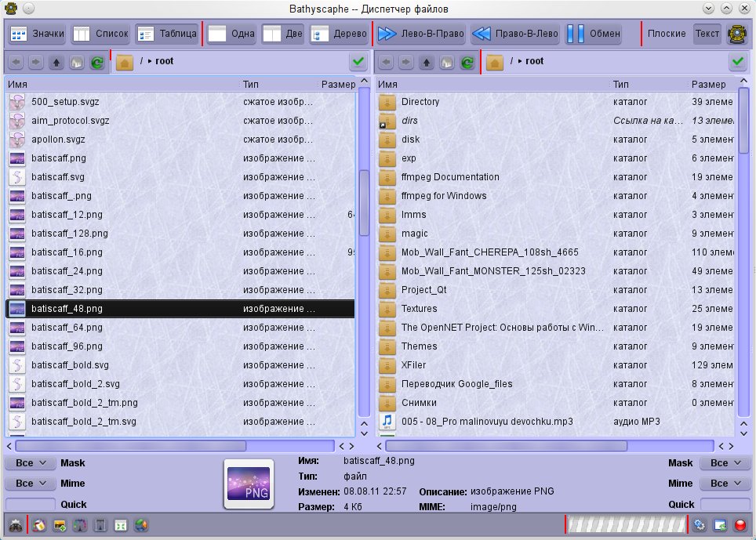Open the right Mime Все dropdown
This screenshot has width=756, height=540.
(x=725, y=483)
